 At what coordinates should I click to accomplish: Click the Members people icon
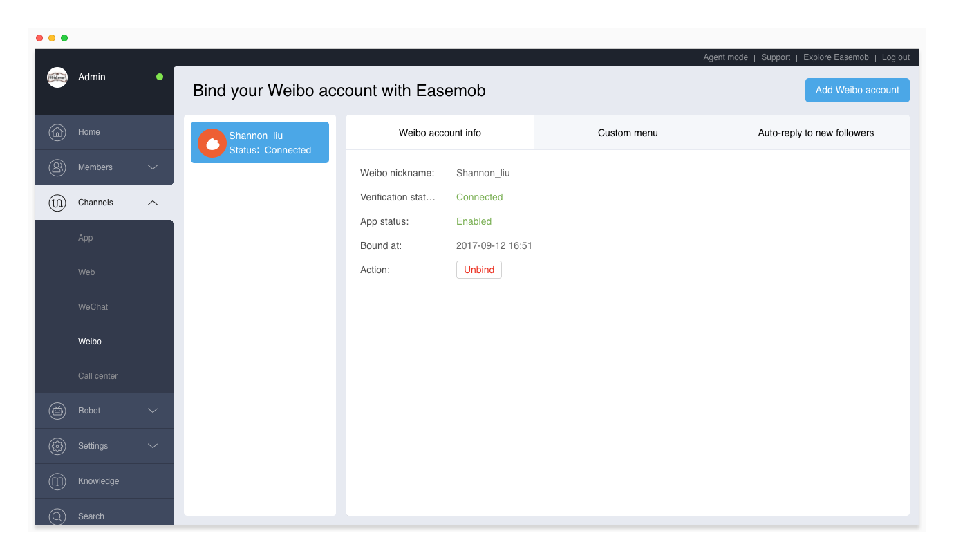point(57,167)
